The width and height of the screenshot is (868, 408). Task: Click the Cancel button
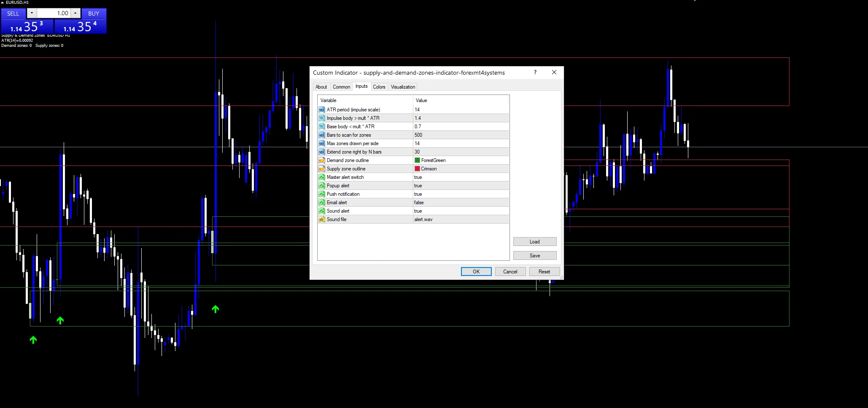(x=510, y=272)
